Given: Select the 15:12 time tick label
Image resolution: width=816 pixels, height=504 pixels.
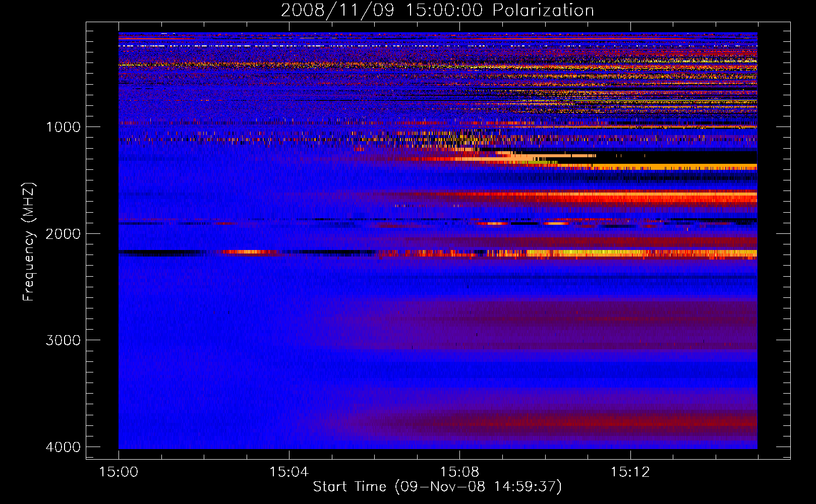Looking at the screenshot, I should pyautogui.click(x=630, y=472).
